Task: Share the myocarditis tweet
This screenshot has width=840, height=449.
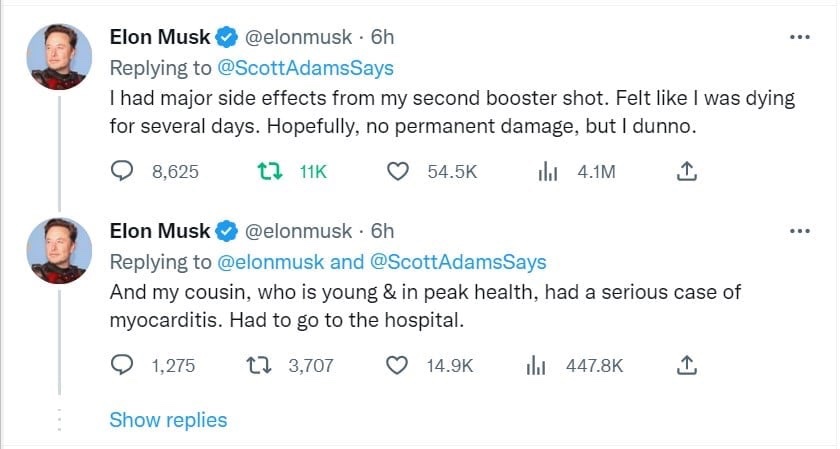Action: pyautogui.click(x=686, y=366)
